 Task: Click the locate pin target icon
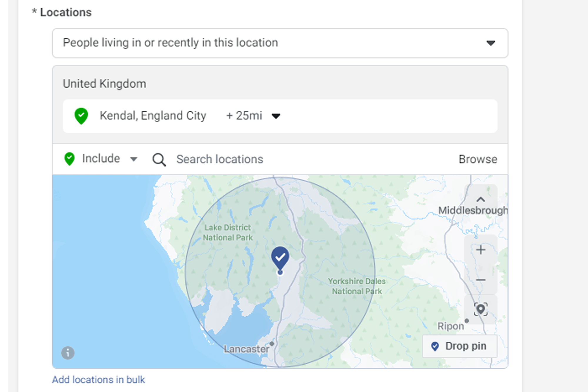(481, 309)
